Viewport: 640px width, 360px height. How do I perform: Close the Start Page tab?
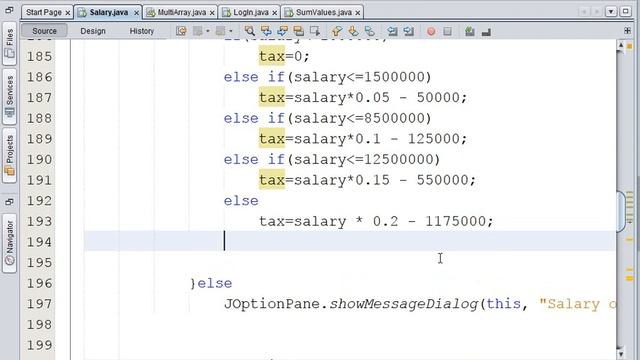point(68,13)
